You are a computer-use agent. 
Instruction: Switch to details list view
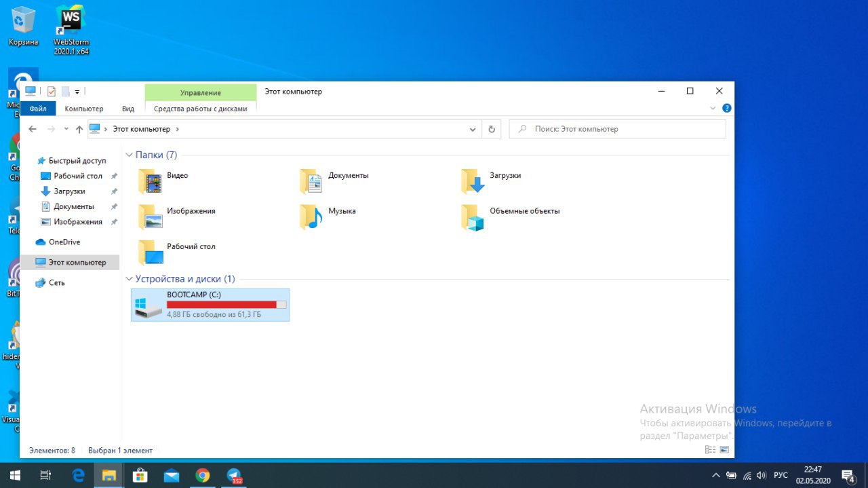[x=710, y=450]
